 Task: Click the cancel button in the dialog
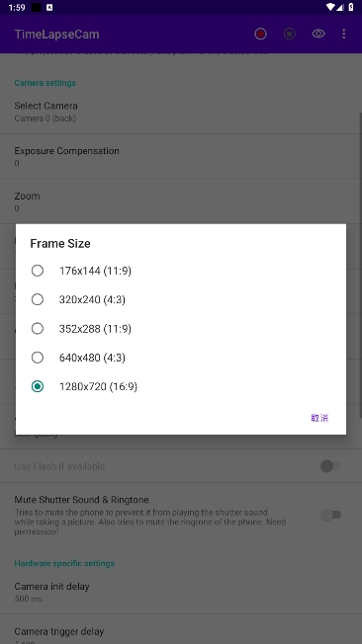point(319,418)
